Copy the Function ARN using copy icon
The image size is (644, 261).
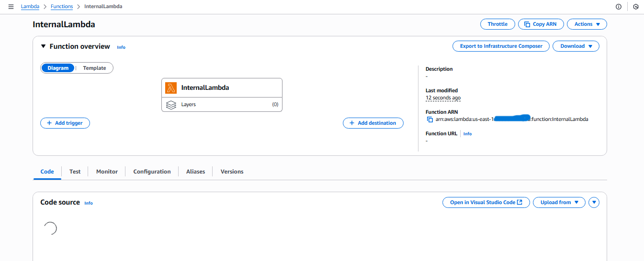[429, 119]
